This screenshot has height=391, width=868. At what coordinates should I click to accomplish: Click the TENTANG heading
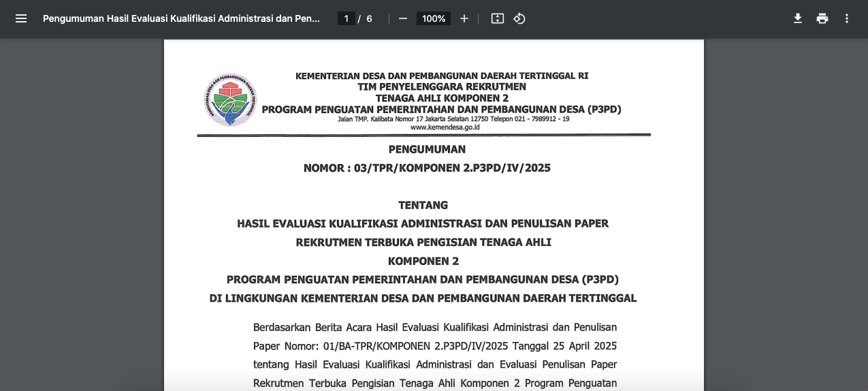[x=423, y=205]
